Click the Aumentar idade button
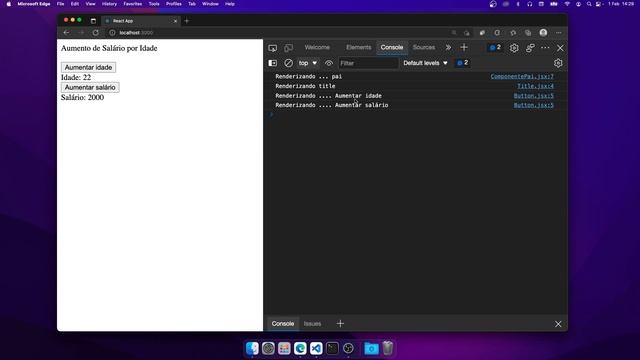 click(88, 67)
